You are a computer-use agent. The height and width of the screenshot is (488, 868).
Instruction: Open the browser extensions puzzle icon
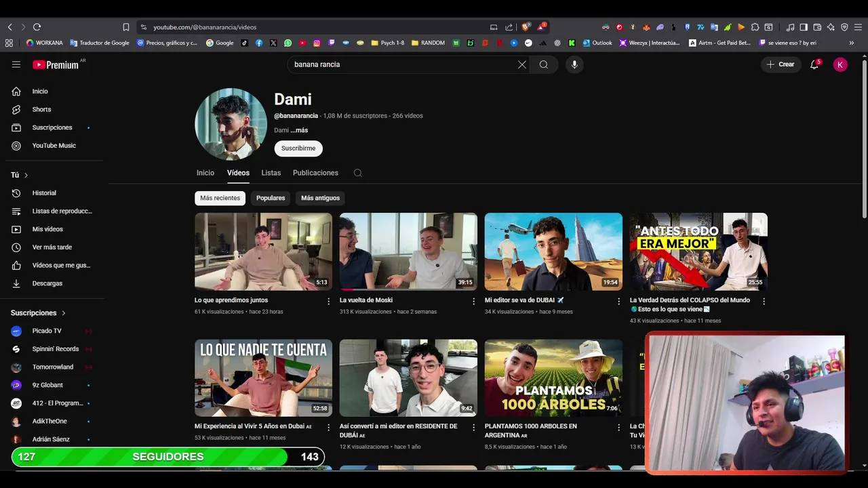coord(755,27)
